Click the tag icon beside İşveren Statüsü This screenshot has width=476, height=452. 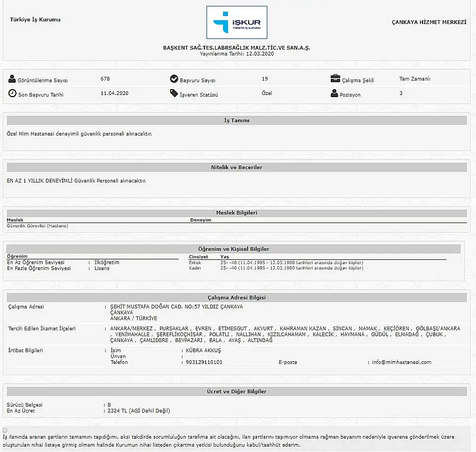(174, 93)
